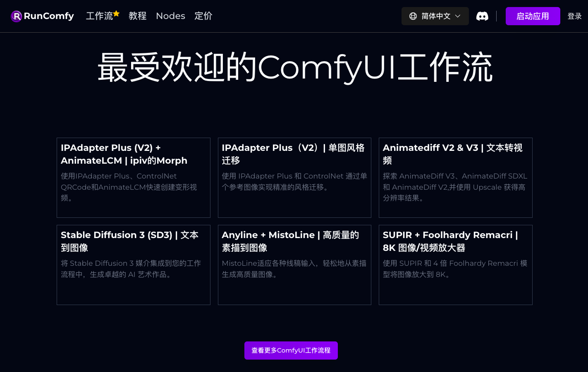Click the RunComfy brand name text
Screen dimensions: 588x372
[x=49, y=16]
